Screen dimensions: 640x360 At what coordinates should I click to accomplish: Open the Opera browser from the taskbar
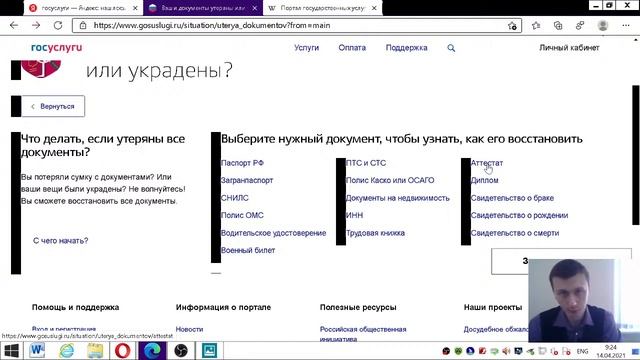coord(122,351)
